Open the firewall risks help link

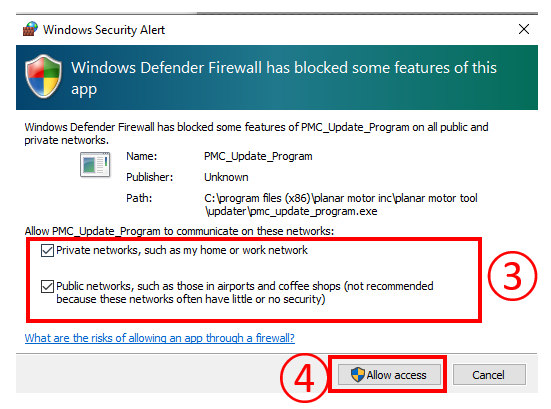pyautogui.click(x=160, y=338)
